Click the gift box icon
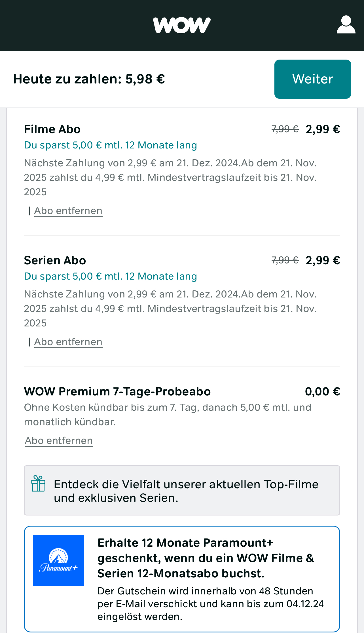The height and width of the screenshot is (633, 364). pos(38,483)
